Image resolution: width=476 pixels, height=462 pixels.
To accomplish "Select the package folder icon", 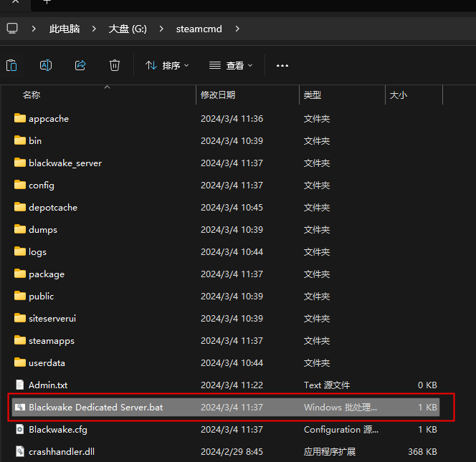I will tap(20, 274).
